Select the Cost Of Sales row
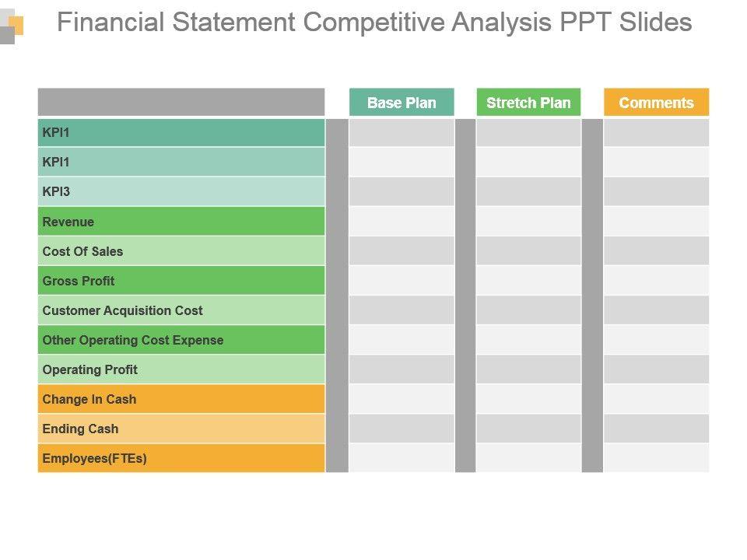 click(181, 251)
